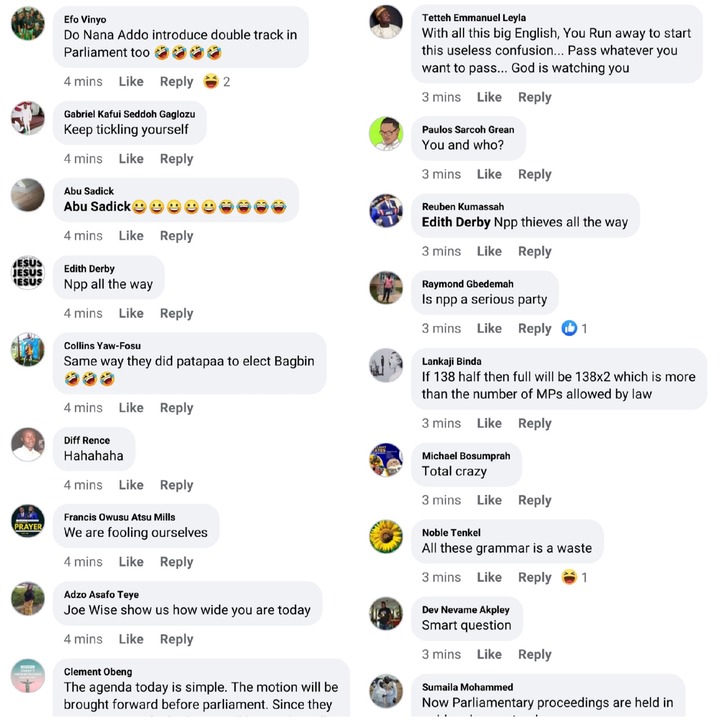Viewport: 720px width, 720px height.
Task: Open the tagged Abu Sadick mention
Action: pos(97,206)
